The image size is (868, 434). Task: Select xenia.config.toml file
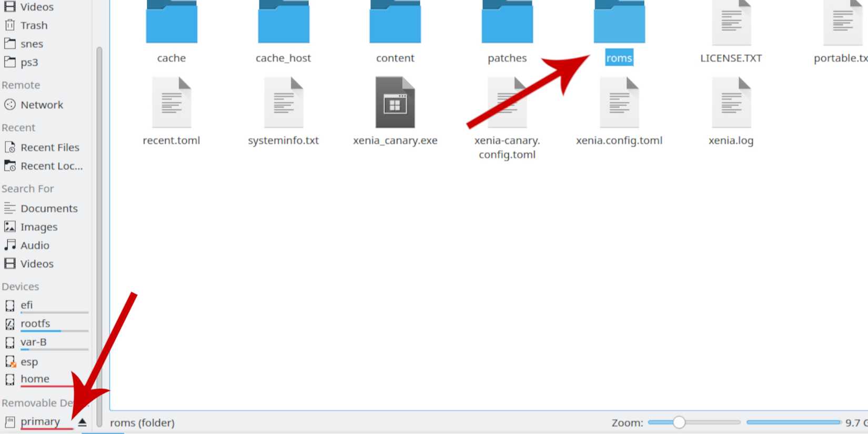pos(619,103)
